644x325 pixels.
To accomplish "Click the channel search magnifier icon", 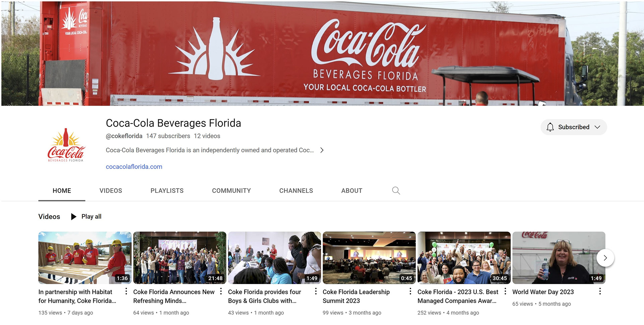I will click(x=396, y=191).
